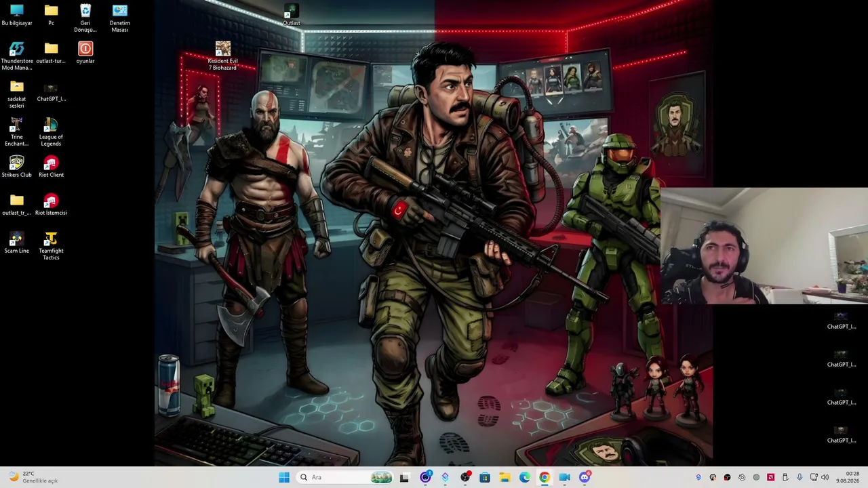Select the Strikers Club shortcut icon
The width and height of the screenshot is (868, 488).
17,167
